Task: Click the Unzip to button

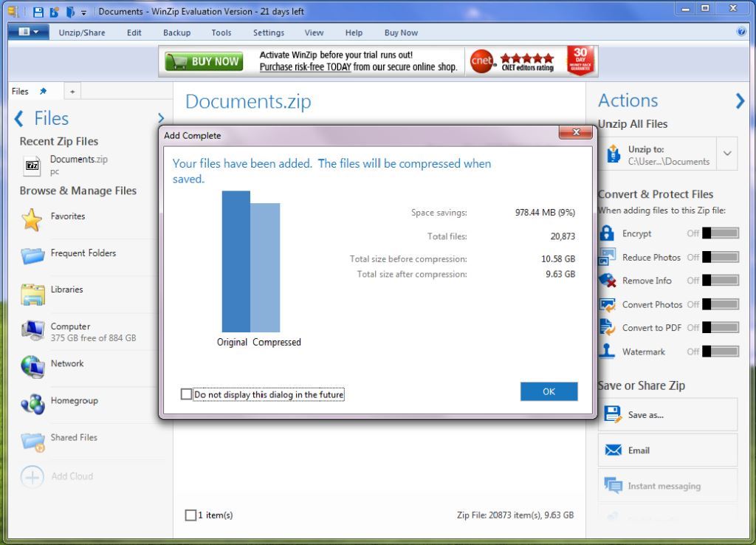Action: [x=658, y=154]
